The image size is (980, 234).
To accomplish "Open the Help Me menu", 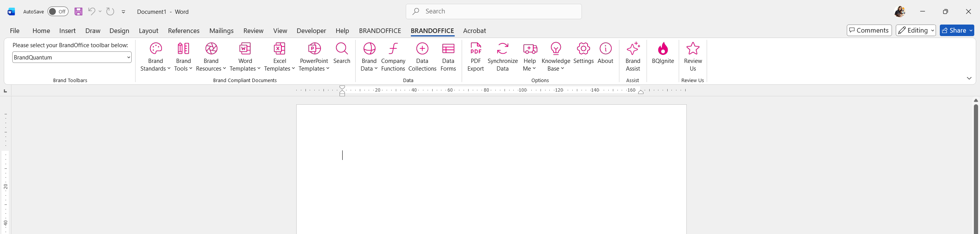I will pos(530,57).
